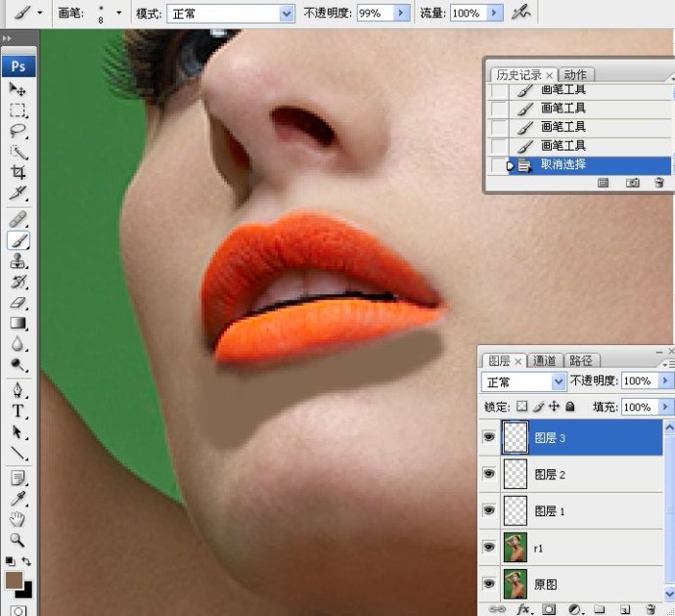This screenshot has width=675, height=616.
Task: Hide layer 图层 2
Action: [488, 473]
